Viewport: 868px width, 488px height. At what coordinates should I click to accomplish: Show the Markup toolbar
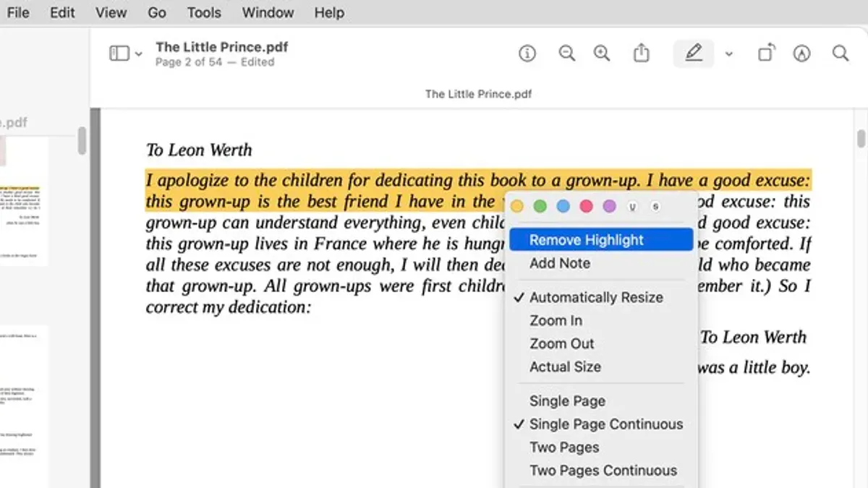coord(801,53)
